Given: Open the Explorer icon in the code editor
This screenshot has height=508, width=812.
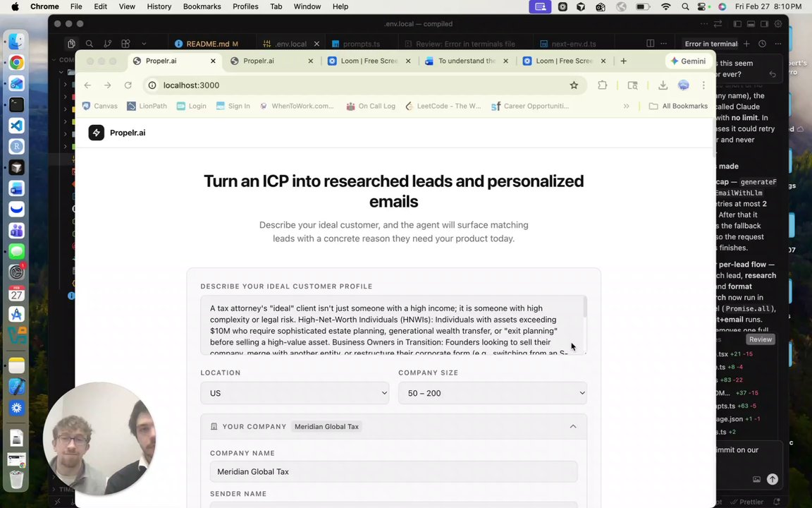Looking at the screenshot, I should 71,44.
